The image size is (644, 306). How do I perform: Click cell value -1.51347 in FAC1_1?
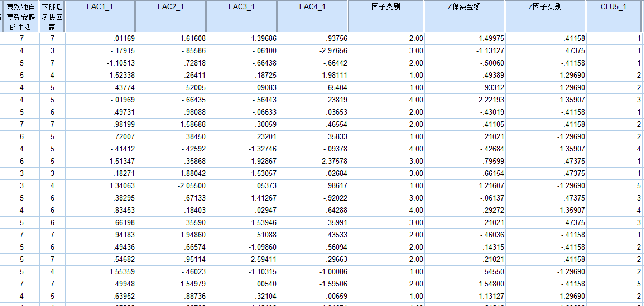pyautogui.click(x=100, y=161)
